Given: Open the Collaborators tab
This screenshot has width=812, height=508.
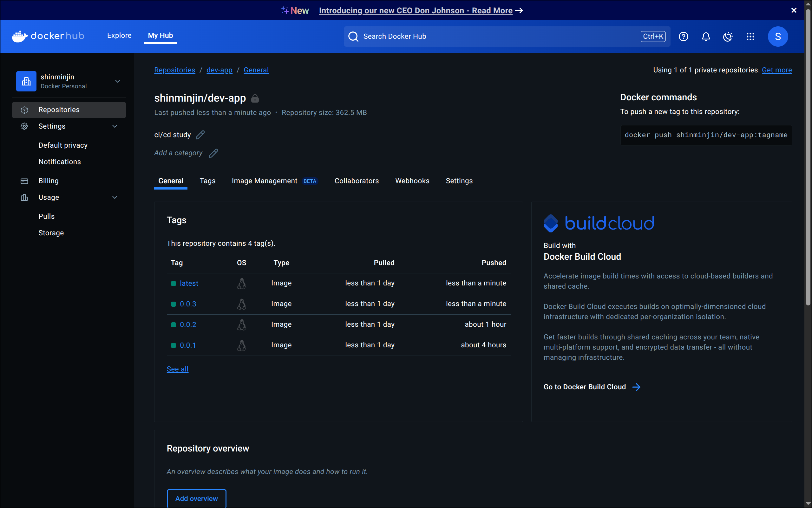Looking at the screenshot, I should tap(357, 181).
